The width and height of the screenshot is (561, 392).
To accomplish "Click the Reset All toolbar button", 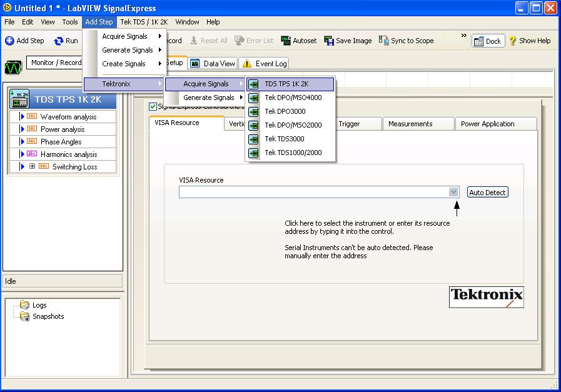I will [x=209, y=41].
